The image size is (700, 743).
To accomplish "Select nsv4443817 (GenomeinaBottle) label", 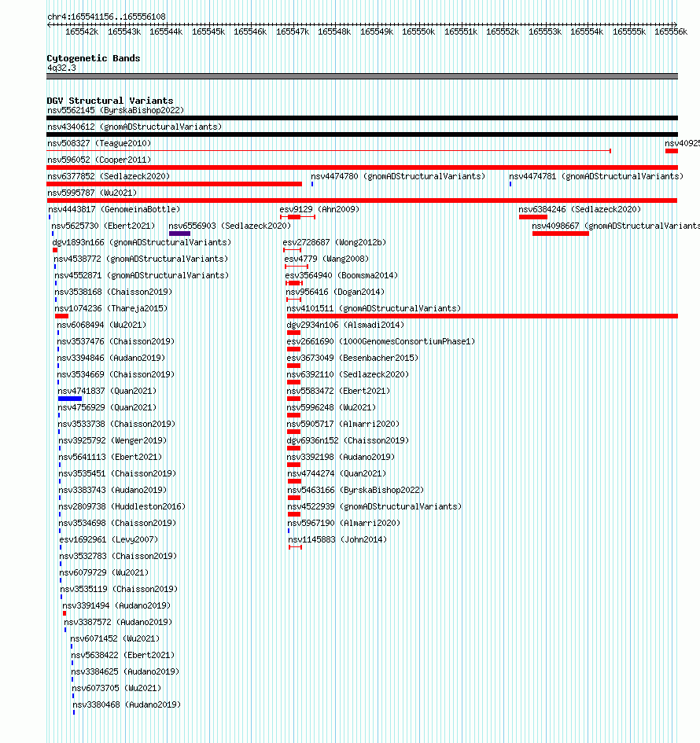I will [114, 209].
